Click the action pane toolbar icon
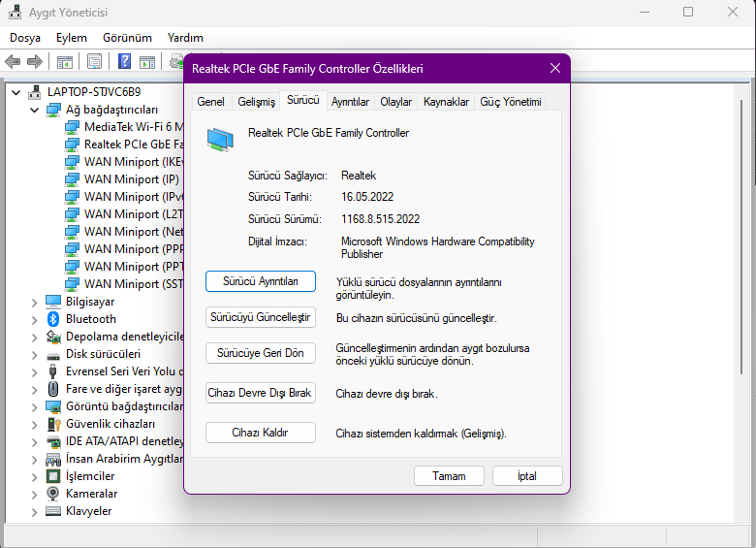756x548 pixels. point(147,62)
